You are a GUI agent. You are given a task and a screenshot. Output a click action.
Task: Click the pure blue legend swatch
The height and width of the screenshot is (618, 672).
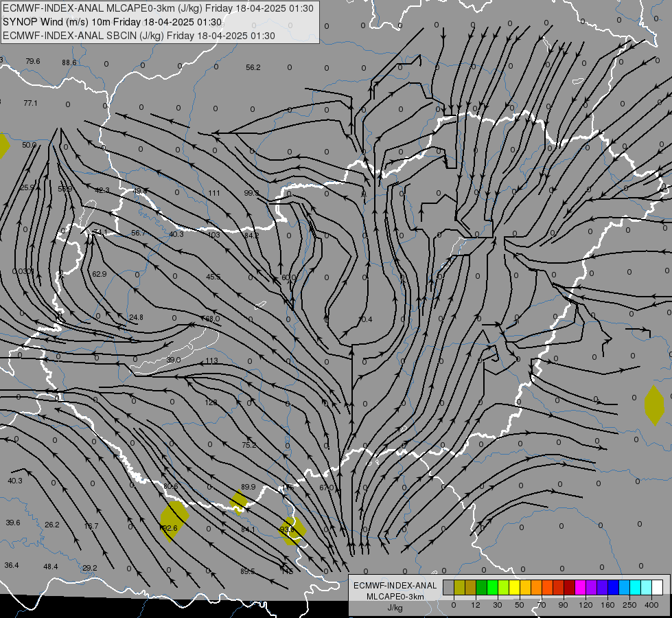pos(613,588)
